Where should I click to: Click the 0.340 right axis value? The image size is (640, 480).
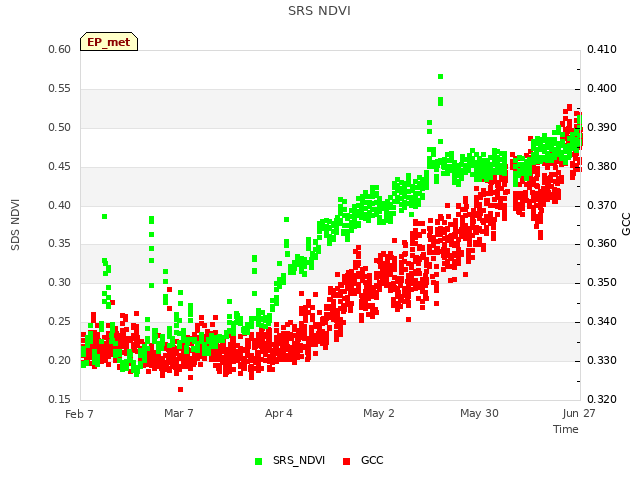click(x=602, y=322)
